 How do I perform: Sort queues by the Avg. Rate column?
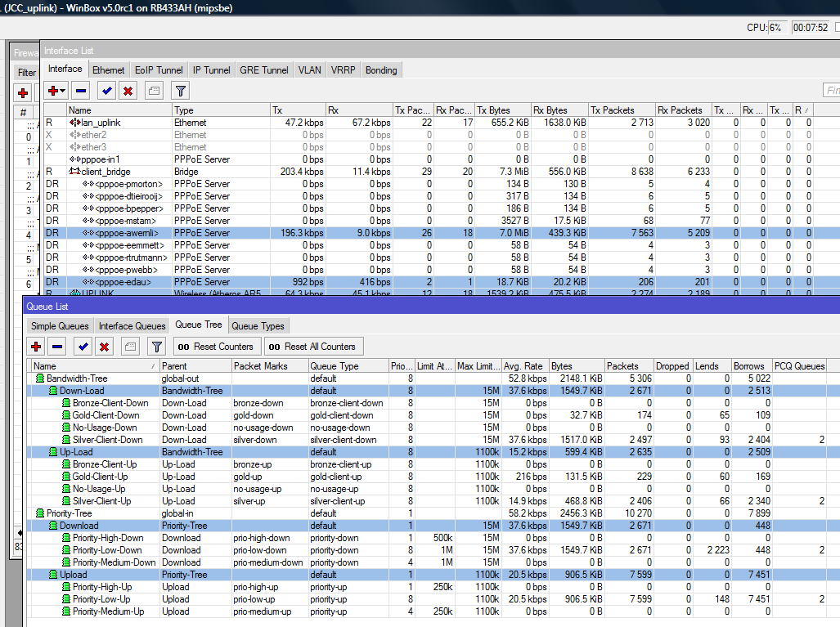tap(525, 366)
